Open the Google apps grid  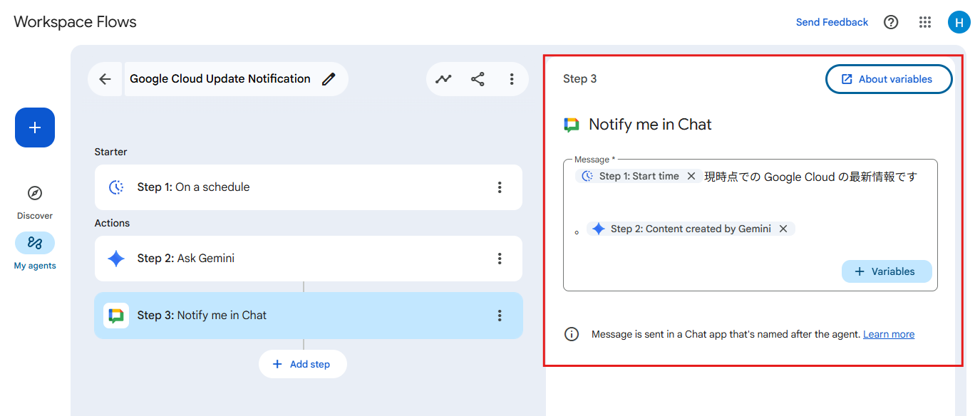point(925,22)
